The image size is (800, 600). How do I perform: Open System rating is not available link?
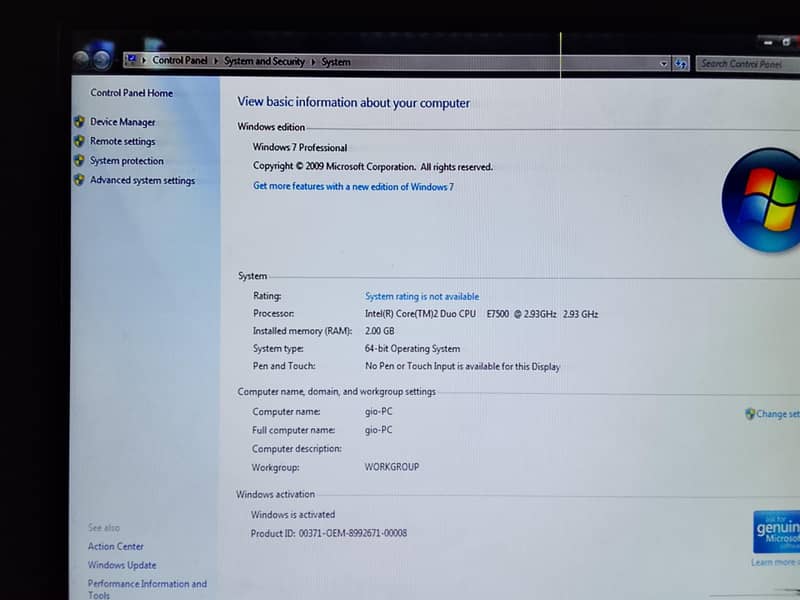[x=422, y=296]
